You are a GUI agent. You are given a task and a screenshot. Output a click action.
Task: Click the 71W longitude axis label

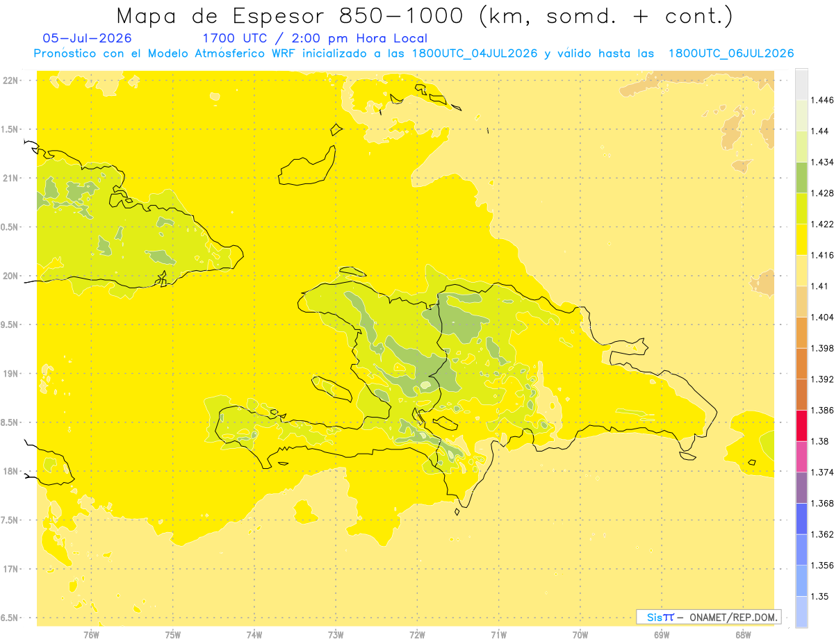coord(498,635)
